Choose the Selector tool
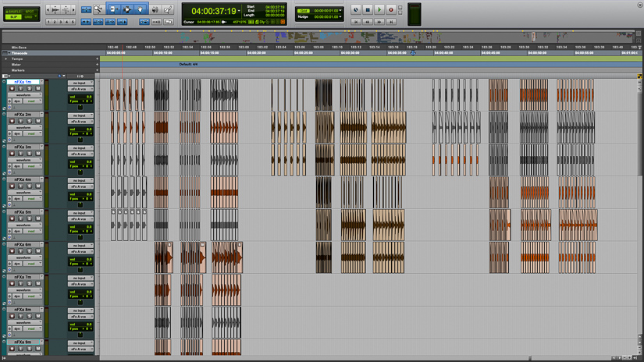The height and width of the screenshot is (362, 644). (x=127, y=9)
